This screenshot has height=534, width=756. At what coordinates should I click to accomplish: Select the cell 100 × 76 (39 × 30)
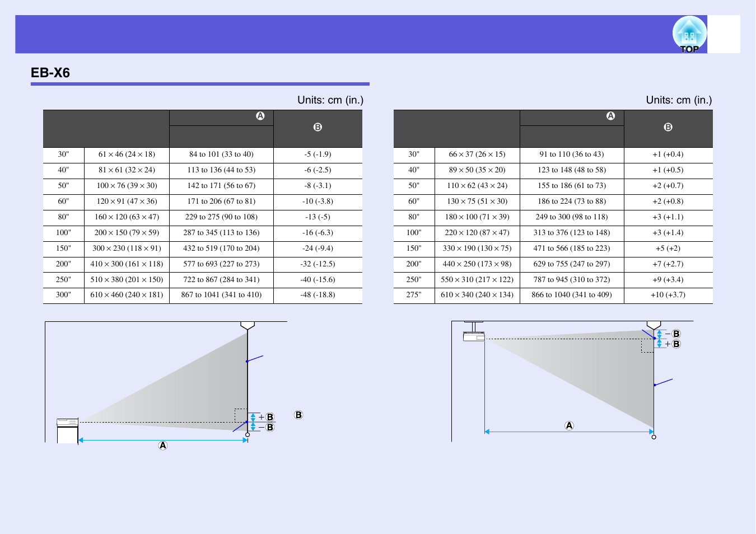coord(127,186)
